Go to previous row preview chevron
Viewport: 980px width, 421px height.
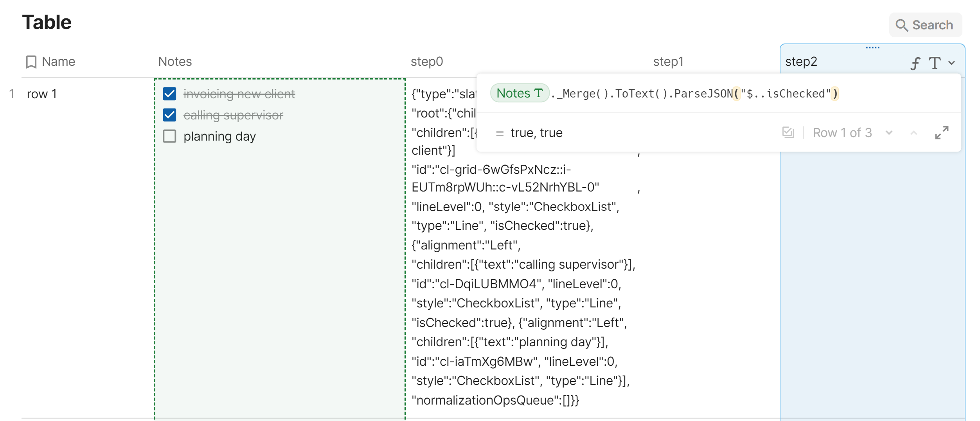(913, 133)
